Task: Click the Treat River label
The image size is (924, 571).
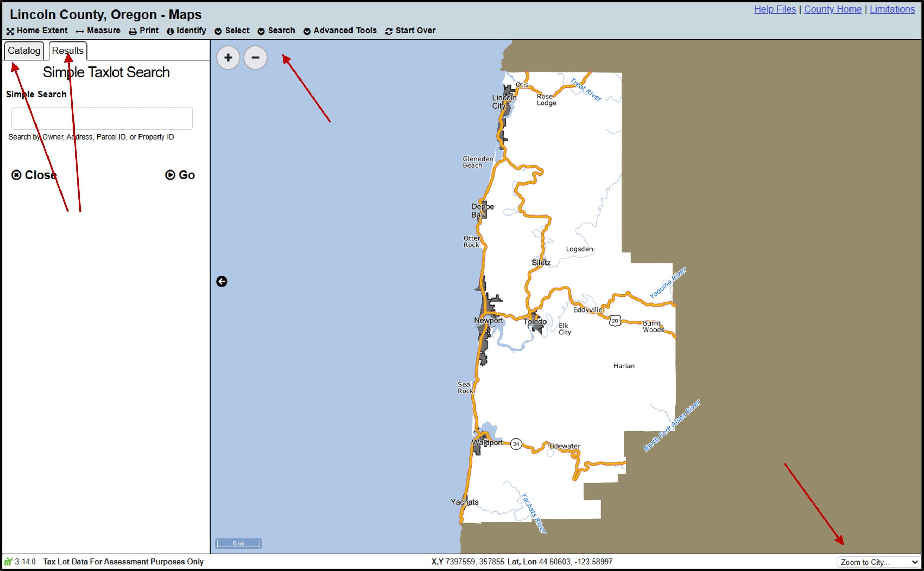Action: click(586, 89)
